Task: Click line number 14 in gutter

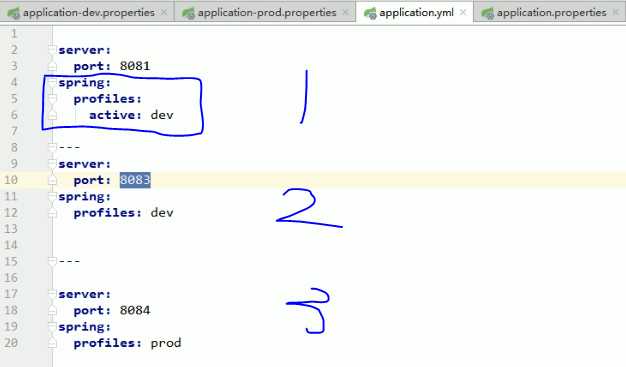Action: pyautogui.click(x=11, y=245)
